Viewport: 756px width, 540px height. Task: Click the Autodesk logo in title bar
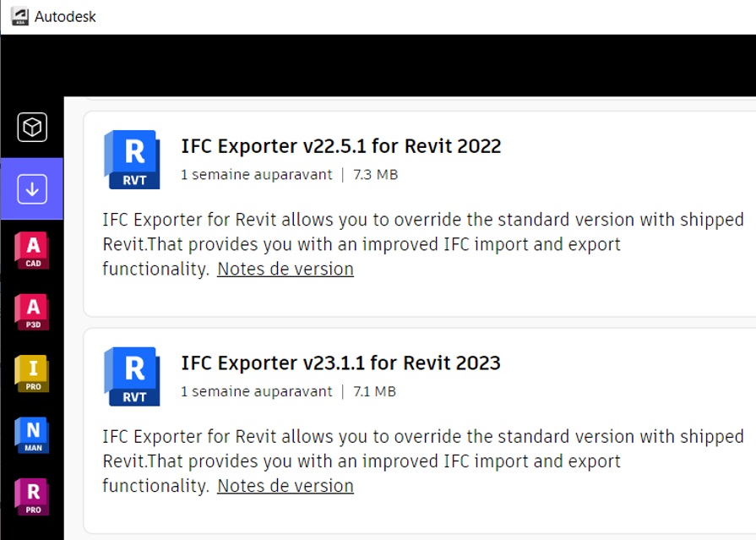19,17
